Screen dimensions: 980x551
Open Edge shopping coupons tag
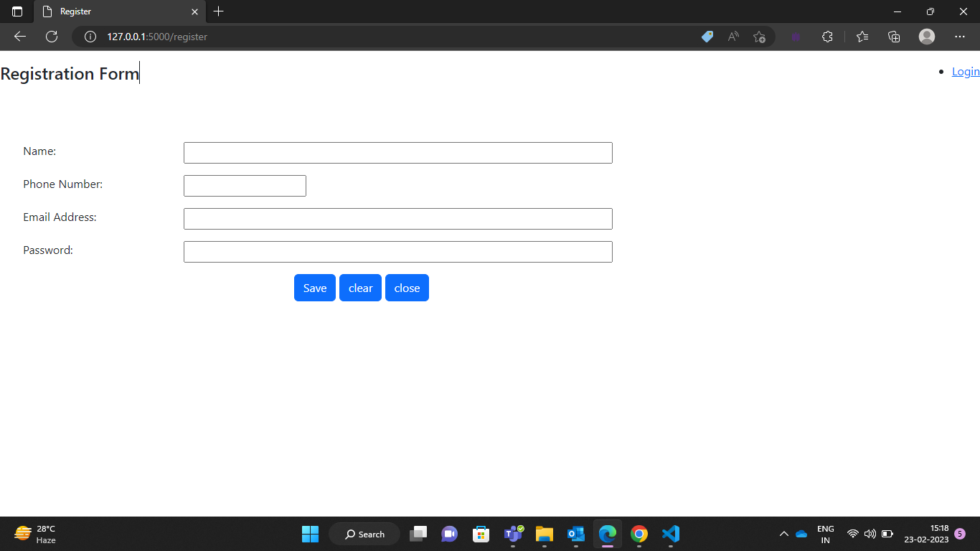pos(707,36)
